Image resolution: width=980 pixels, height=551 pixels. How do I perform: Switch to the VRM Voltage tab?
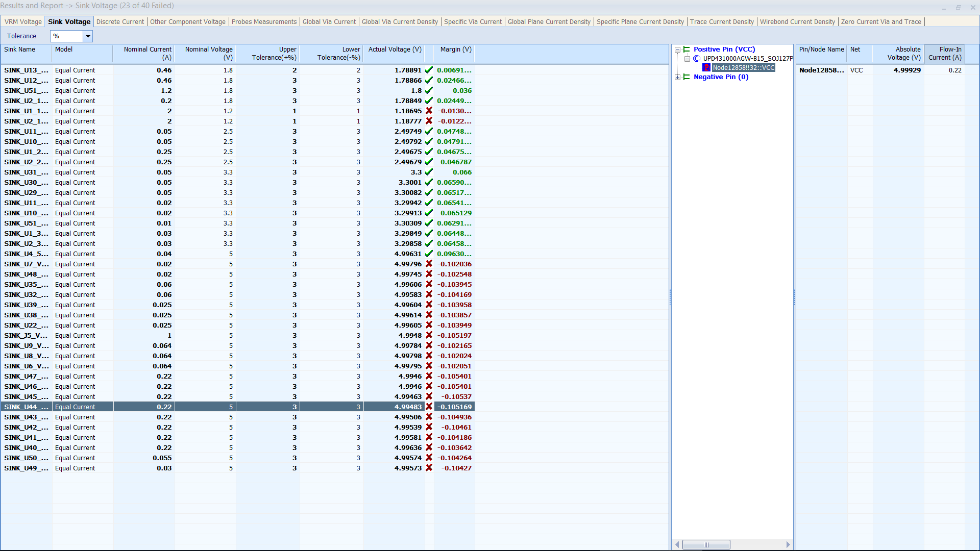23,21
